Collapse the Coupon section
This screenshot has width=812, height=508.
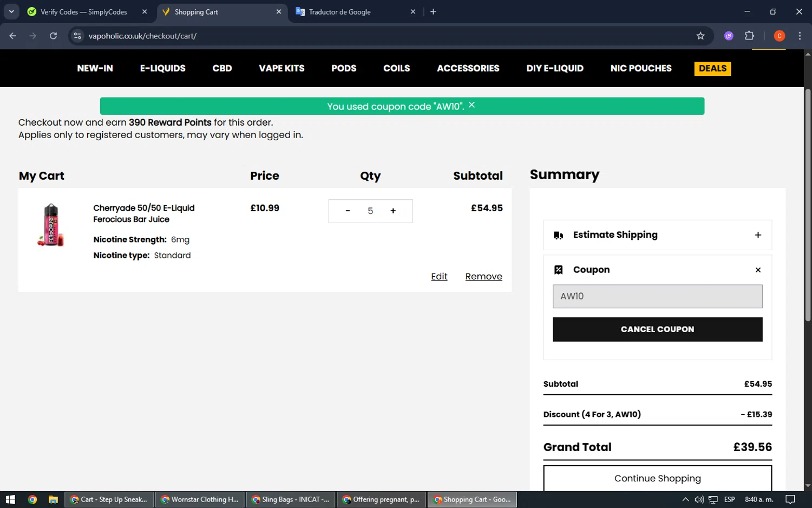point(758,270)
